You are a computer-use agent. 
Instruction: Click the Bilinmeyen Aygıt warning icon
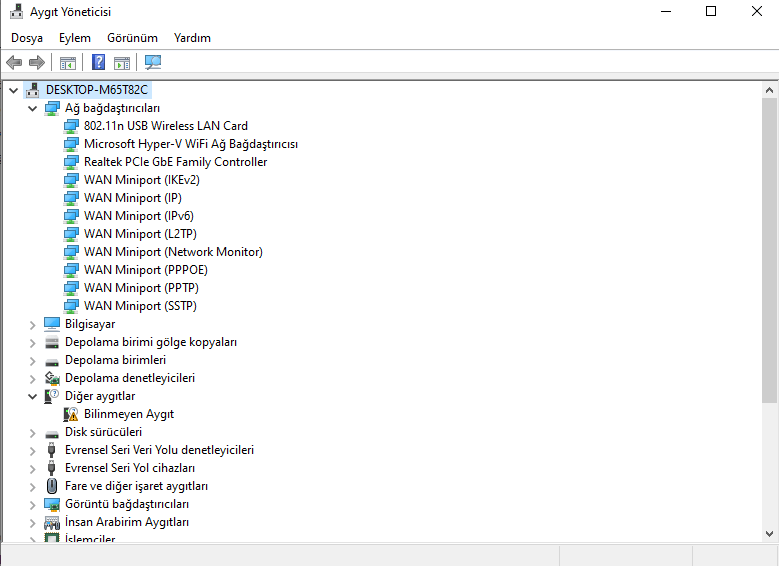(71, 414)
